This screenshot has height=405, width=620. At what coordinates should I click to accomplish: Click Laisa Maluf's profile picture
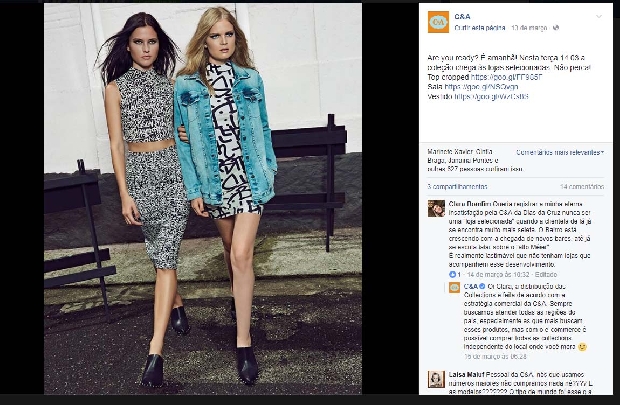(436, 379)
